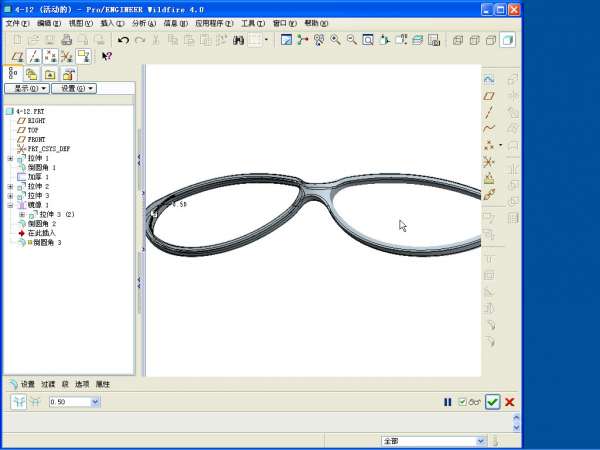600x450 pixels.
Task: Open the 分析(A) menu
Action: click(x=144, y=22)
